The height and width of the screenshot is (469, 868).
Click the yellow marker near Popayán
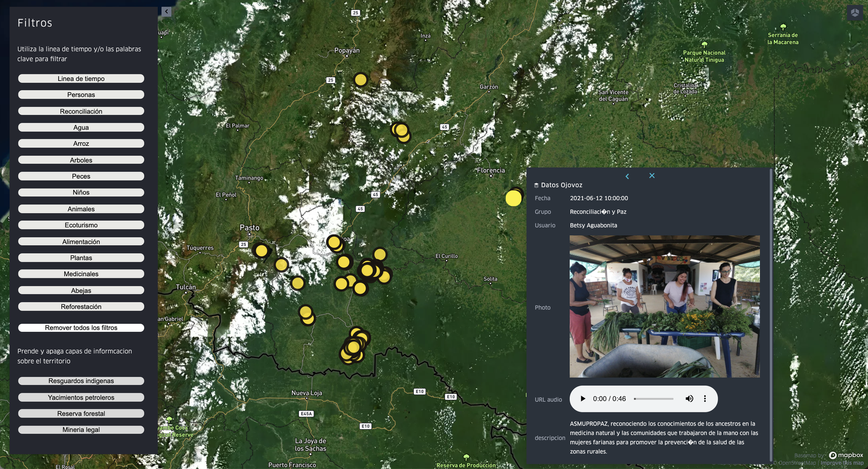pos(360,80)
